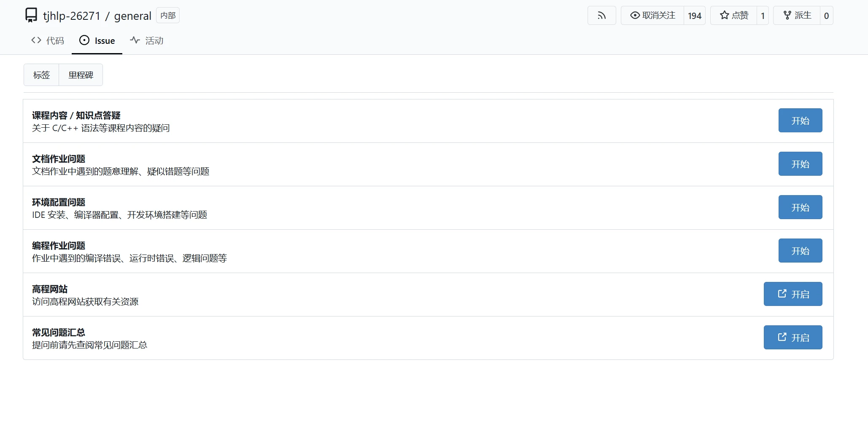Click the 文档作业问题 heading
The image size is (868, 437).
(59, 159)
